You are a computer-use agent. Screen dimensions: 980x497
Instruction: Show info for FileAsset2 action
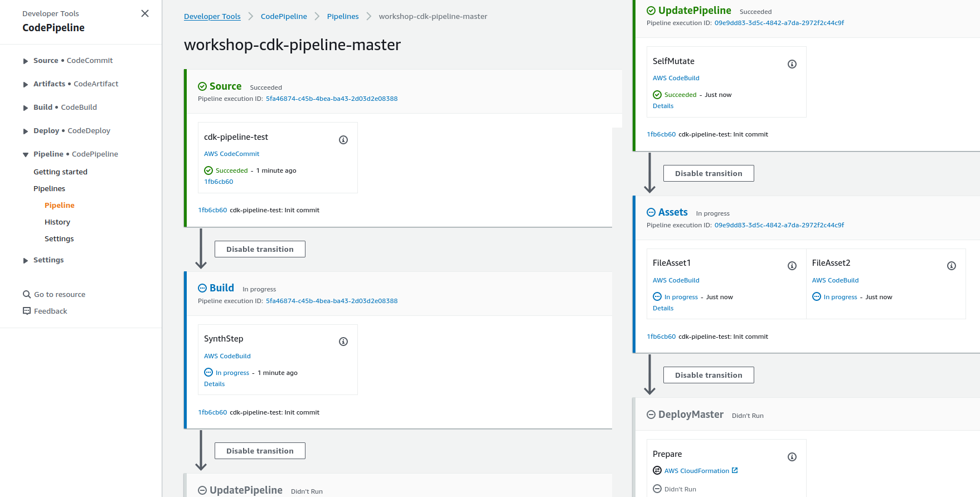tap(952, 266)
